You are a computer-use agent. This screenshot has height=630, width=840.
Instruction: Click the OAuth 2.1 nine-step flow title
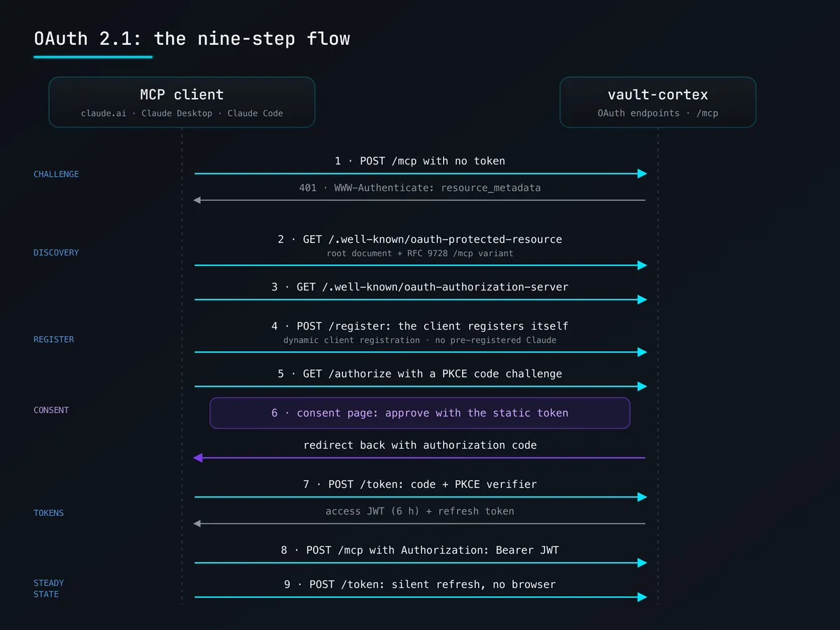point(192,38)
